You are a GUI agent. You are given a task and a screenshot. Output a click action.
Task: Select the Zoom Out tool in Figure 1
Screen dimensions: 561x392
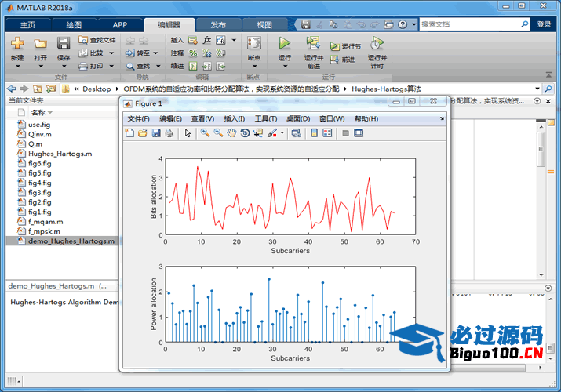pyautogui.click(x=218, y=133)
